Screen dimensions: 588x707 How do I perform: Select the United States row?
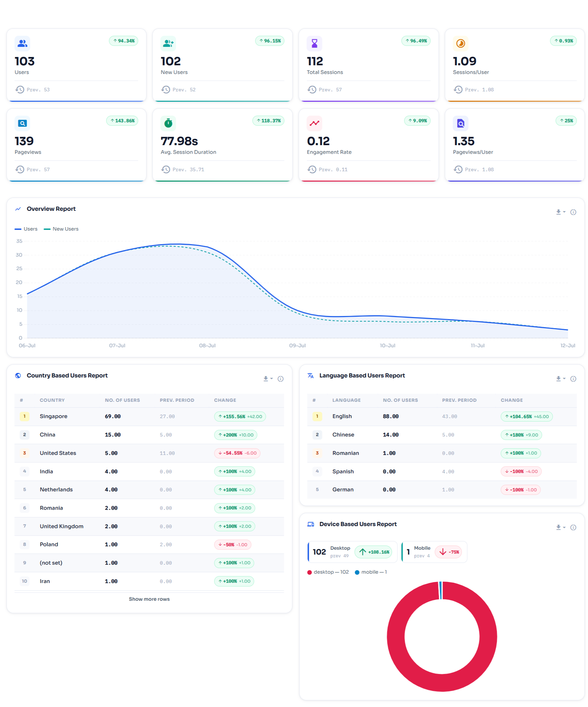pyautogui.click(x=149, y=453)
